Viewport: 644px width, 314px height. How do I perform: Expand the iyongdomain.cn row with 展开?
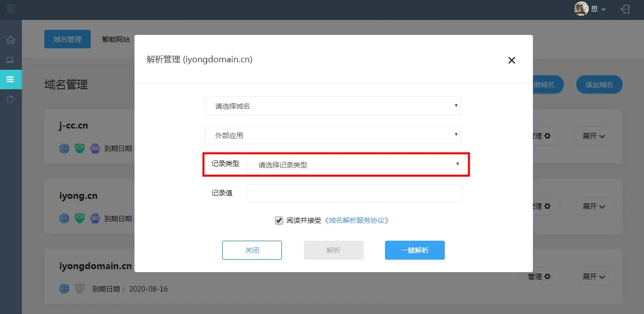(x=594, y=277)
